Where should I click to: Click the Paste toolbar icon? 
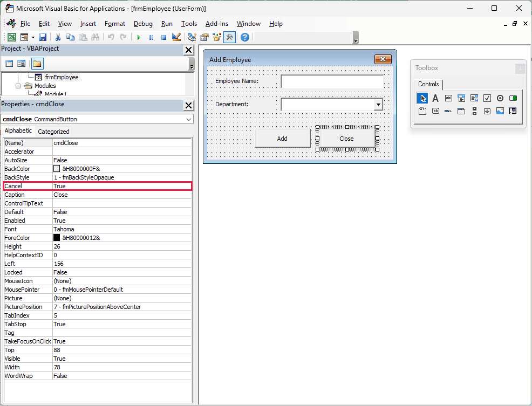[83, 37]
